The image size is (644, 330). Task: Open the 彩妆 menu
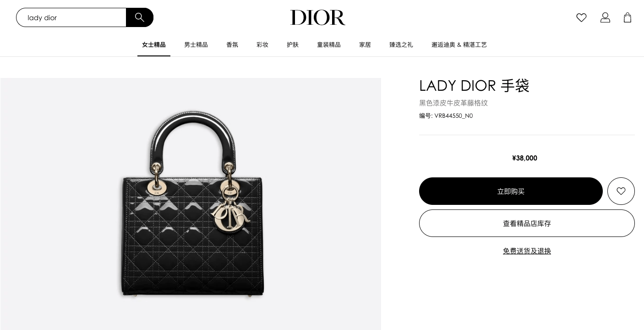(x=262, y=45)
